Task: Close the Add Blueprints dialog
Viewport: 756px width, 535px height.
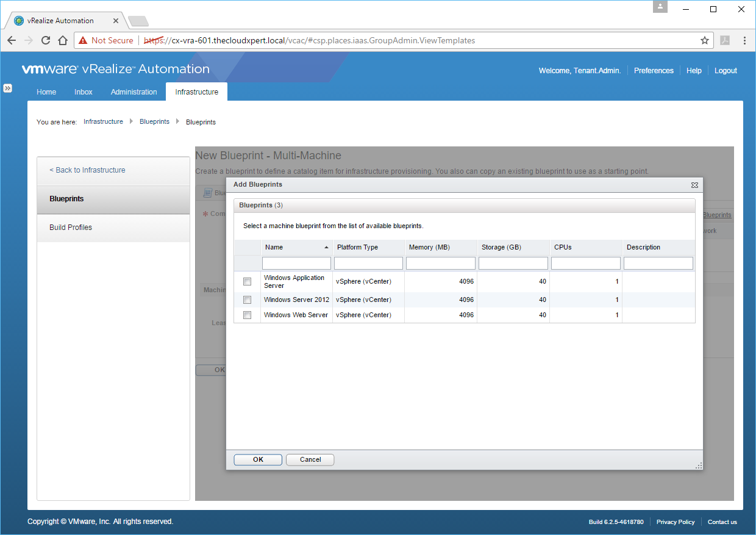Action: click(694, 185)
